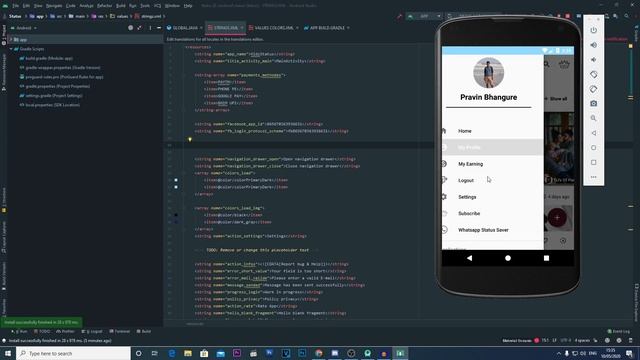Viewport: 640px width, 360px height.
Task: Click the colorPrimaryDark gutter swatch on the first item line
Action: pyautogui.click(x=176, y=180)
